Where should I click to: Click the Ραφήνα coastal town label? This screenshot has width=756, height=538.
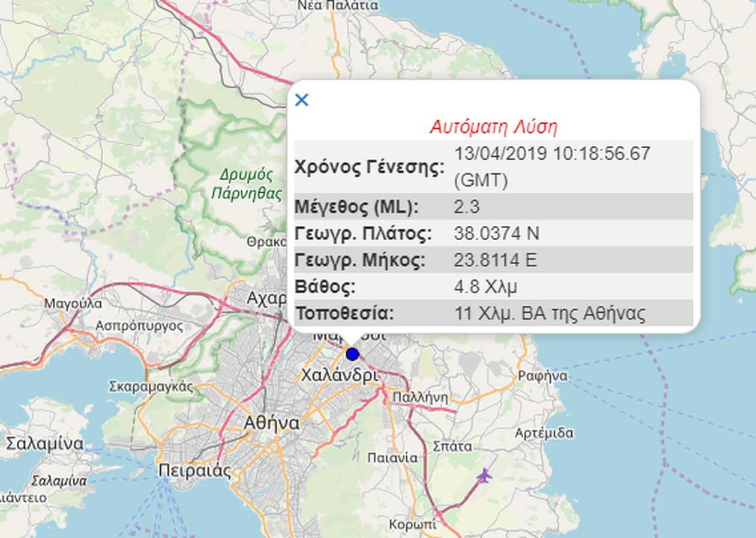click(541, 375)
